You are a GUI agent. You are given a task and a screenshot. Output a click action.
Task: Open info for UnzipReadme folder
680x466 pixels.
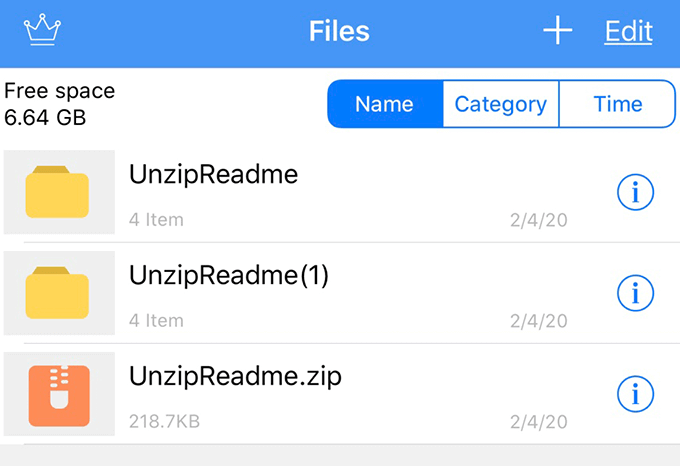635,193
